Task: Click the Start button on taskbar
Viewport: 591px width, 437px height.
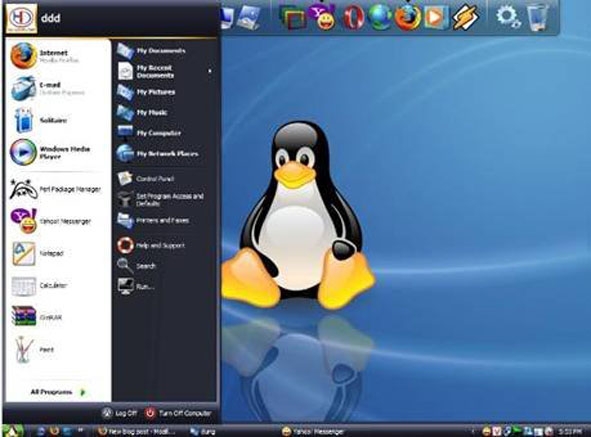Action: pos(13,431)
